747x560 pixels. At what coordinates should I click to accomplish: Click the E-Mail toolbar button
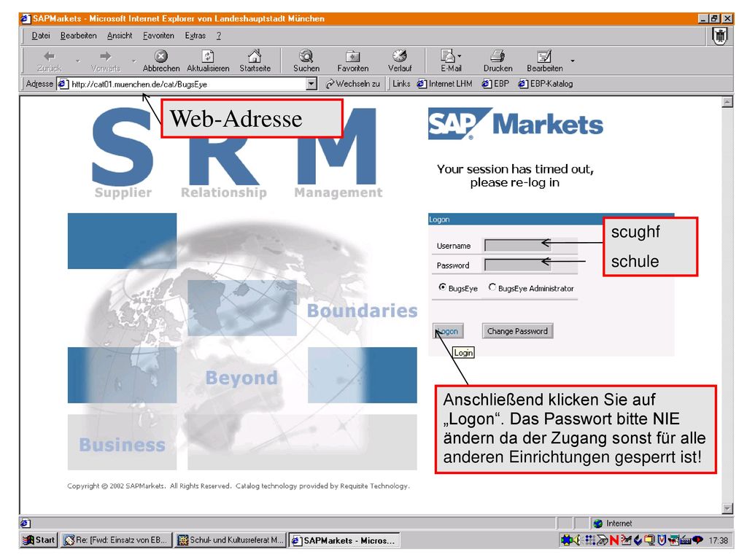coord(450,61)
